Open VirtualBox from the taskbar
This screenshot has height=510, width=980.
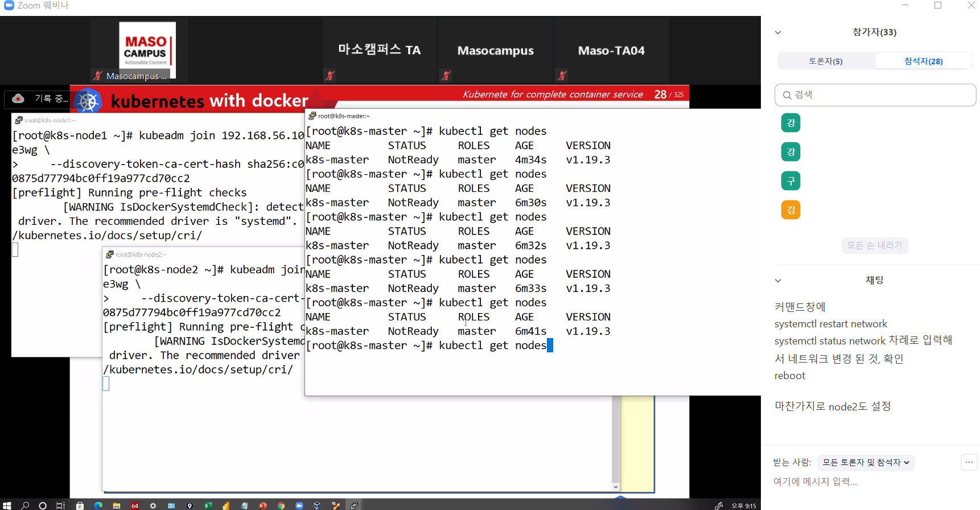click(x=318, y=505)
